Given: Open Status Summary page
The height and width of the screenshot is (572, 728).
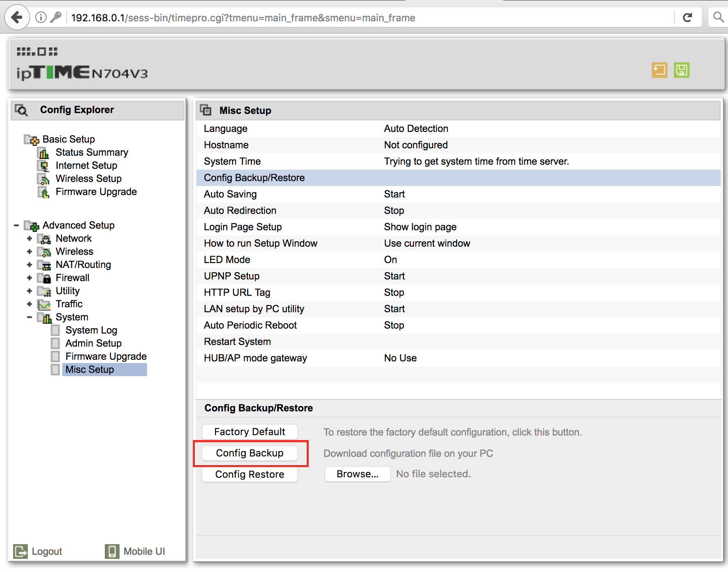Looking at the screenshot, I should (x=92, y=152).
